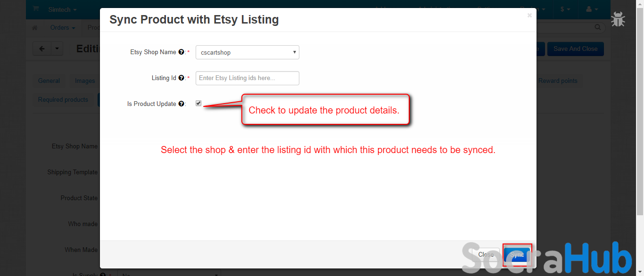Open the Reward points tab
644x276 pixels.
(x=558, y=81)
